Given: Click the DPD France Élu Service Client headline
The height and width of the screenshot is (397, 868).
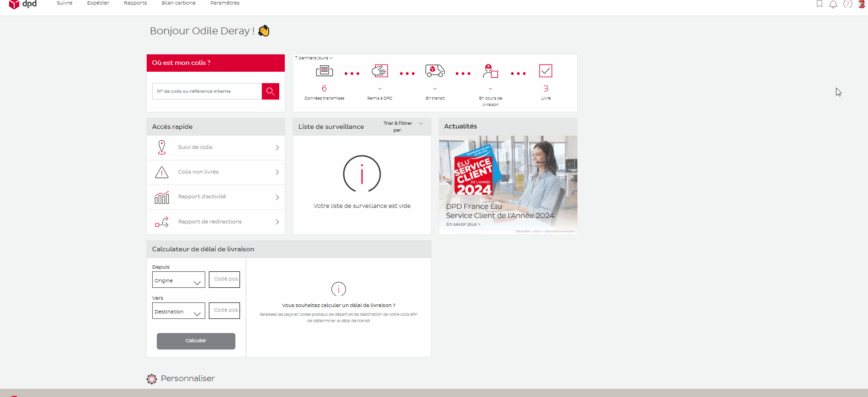Looking at the screenshot, I should tap(500, 211).
